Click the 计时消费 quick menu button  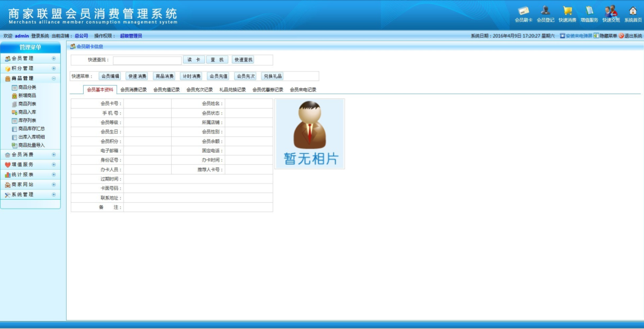pyautogui.click(x=191, y=76)
